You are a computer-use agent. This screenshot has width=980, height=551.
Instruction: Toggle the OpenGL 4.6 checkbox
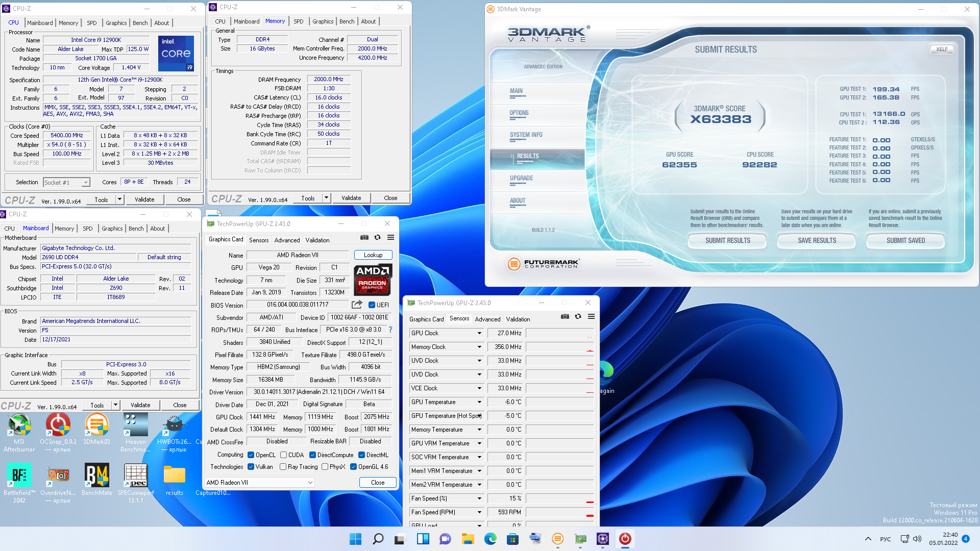pos(353,467)
